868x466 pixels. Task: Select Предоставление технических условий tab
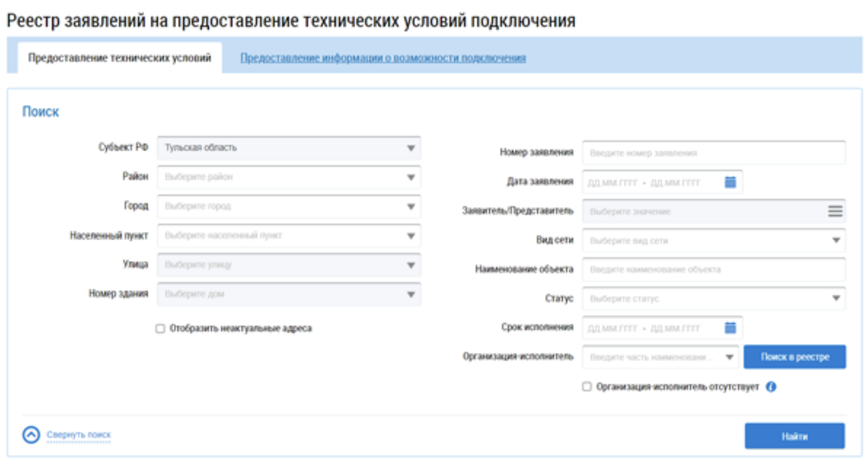[119, 58]
